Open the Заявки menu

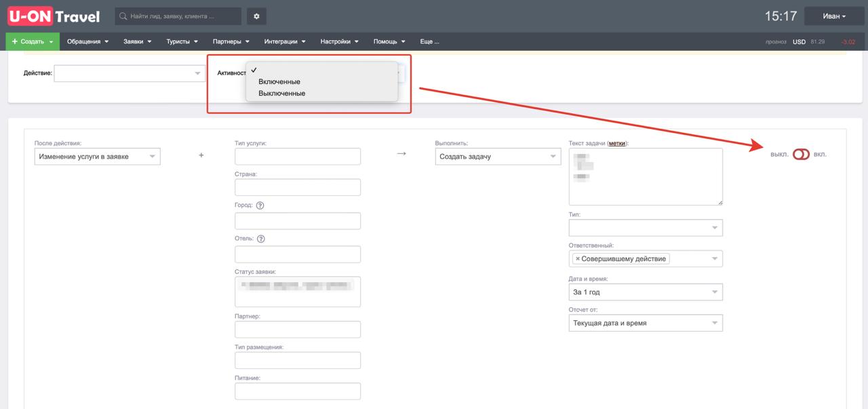[x=137, y=41]
